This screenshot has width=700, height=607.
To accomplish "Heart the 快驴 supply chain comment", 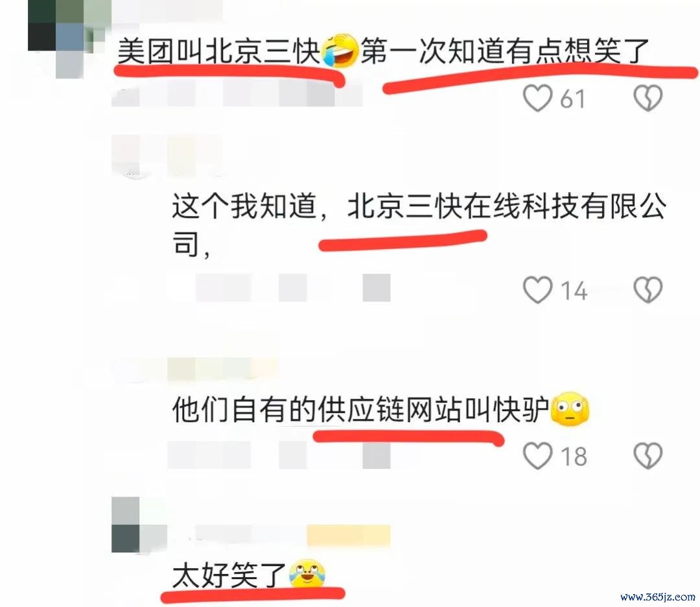I will (537, 456).
